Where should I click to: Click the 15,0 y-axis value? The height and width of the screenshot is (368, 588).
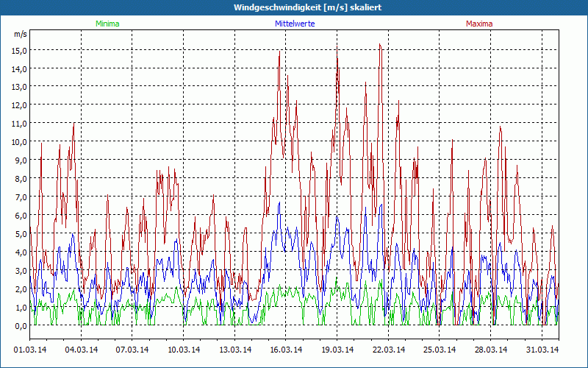click(21, 51)
